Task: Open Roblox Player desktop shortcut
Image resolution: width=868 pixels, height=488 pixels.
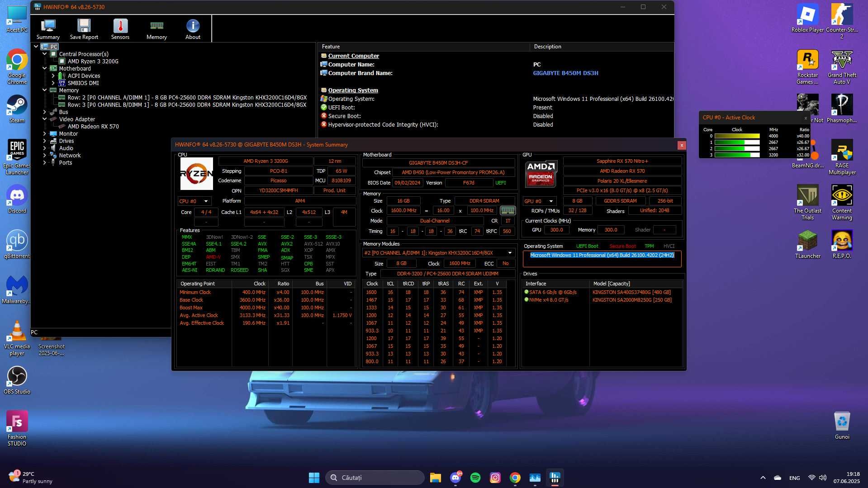Action: click(807, 18)
